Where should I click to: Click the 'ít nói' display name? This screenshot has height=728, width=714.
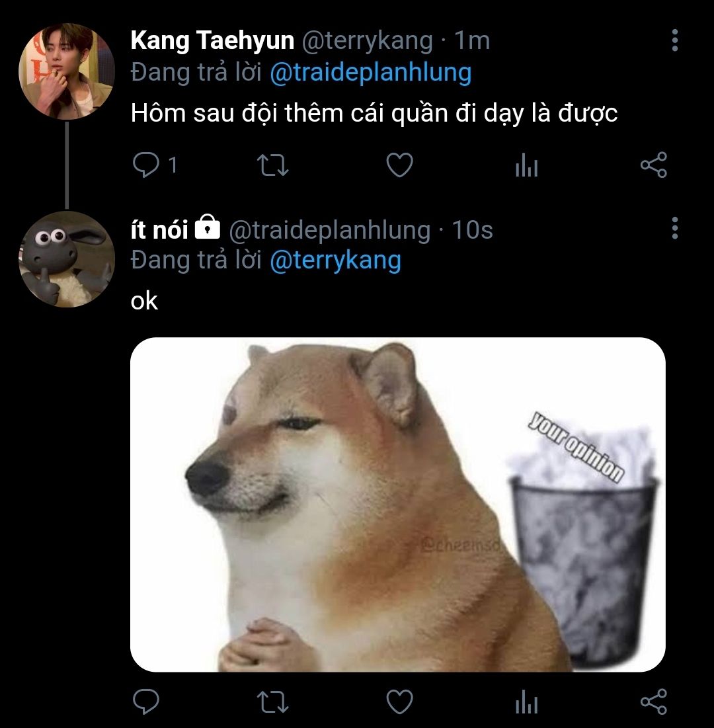tap(159, 229)
